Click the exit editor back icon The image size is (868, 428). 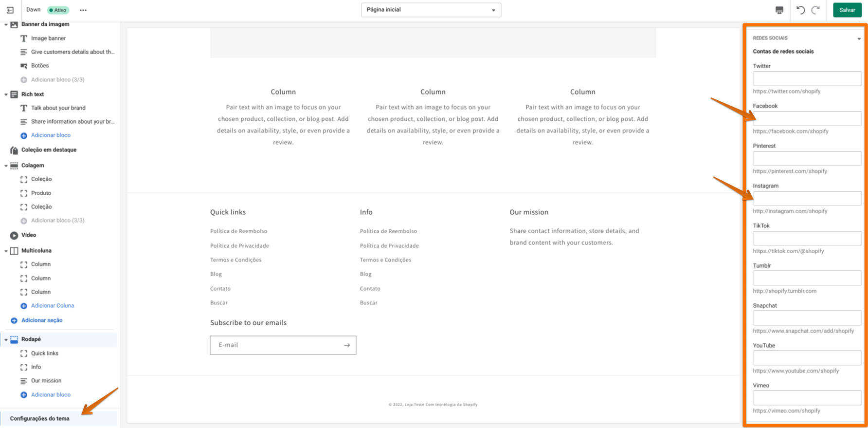coord(10,10)
